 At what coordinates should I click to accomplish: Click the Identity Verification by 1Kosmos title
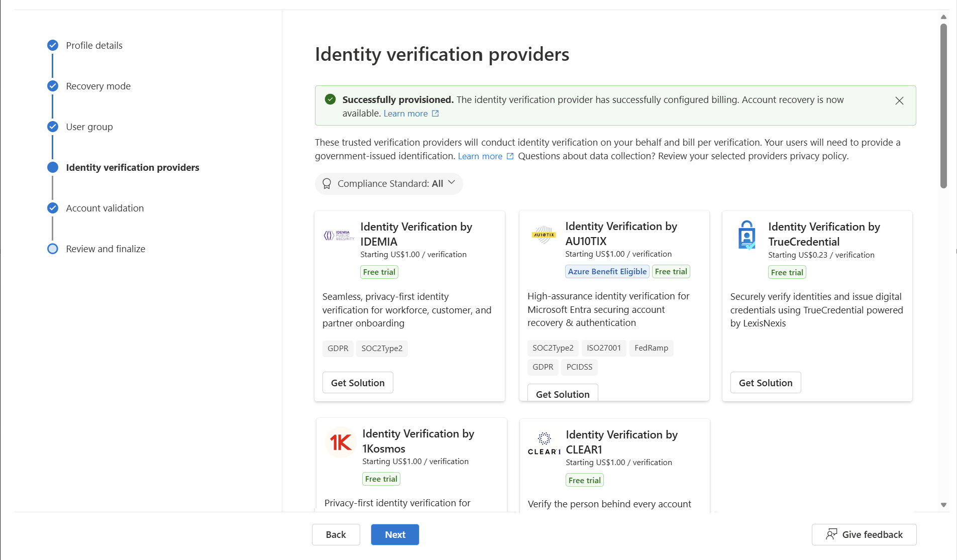tap(418, 441)
